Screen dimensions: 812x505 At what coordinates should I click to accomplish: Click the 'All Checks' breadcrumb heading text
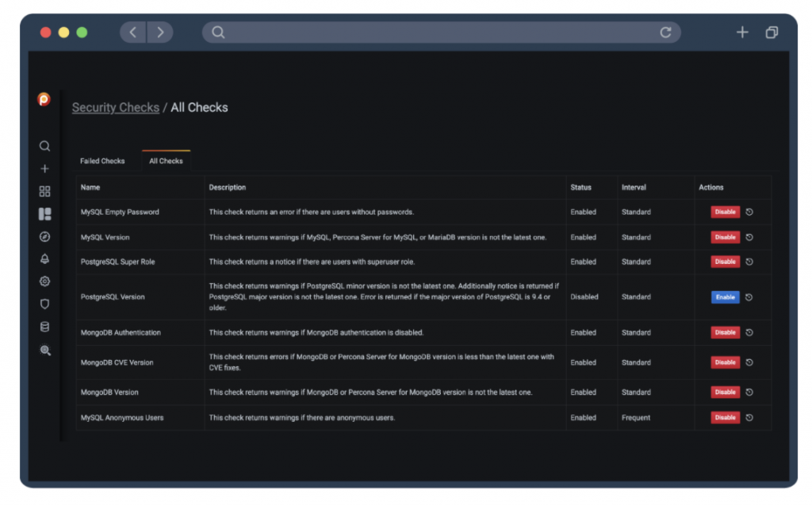(x=199, y=107)
